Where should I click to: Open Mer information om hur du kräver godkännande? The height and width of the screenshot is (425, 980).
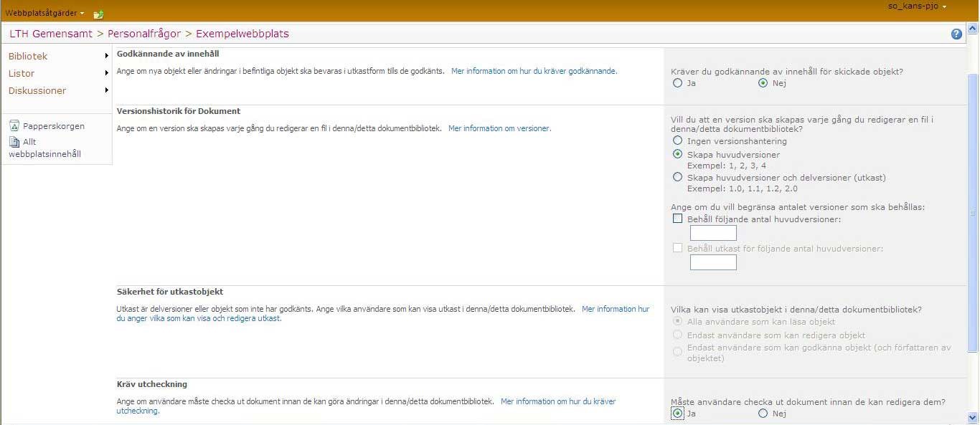point(534,71)
